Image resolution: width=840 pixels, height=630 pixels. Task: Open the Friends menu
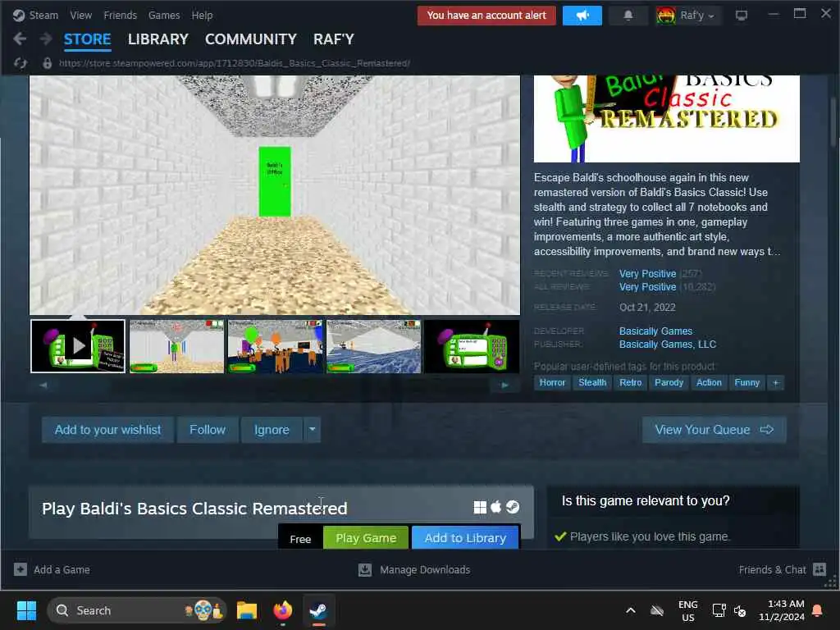[120, 15]
